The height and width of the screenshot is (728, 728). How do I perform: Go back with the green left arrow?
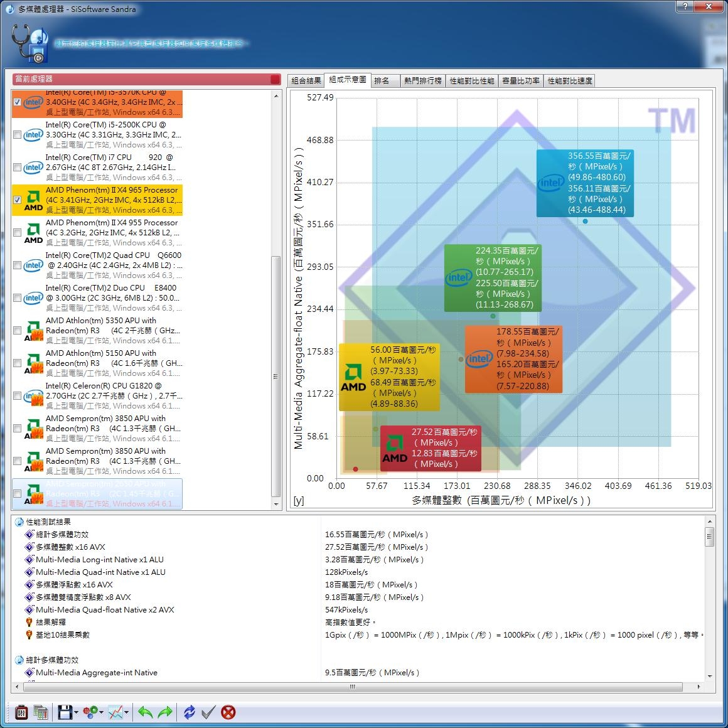146,712
